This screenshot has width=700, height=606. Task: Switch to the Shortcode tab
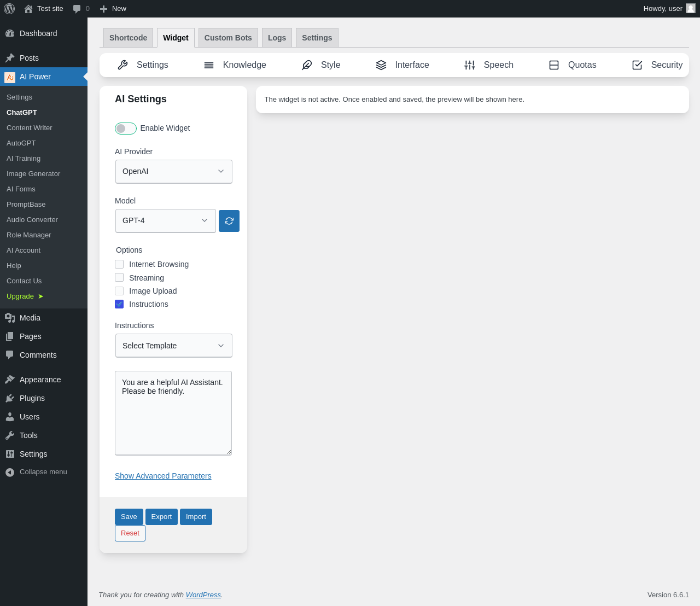[129, 38]
